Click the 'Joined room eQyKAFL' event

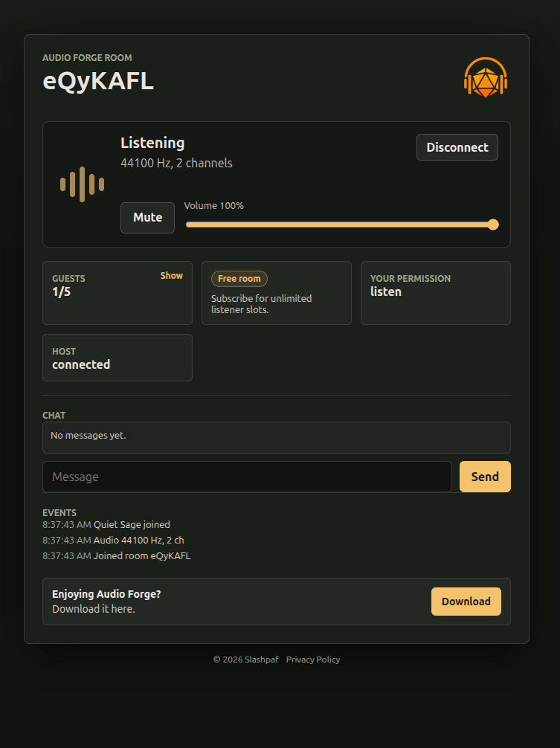tap(142, 555)
